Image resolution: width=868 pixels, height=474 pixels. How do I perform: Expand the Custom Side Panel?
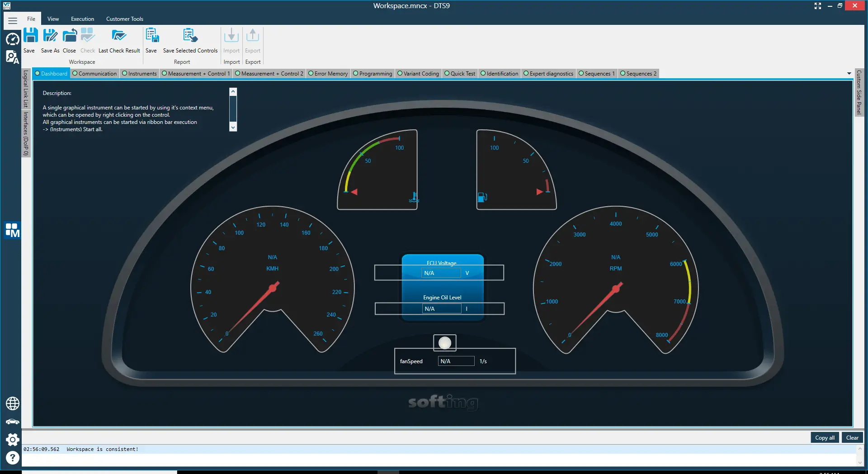pyautogui.click(x=859, y=93)
